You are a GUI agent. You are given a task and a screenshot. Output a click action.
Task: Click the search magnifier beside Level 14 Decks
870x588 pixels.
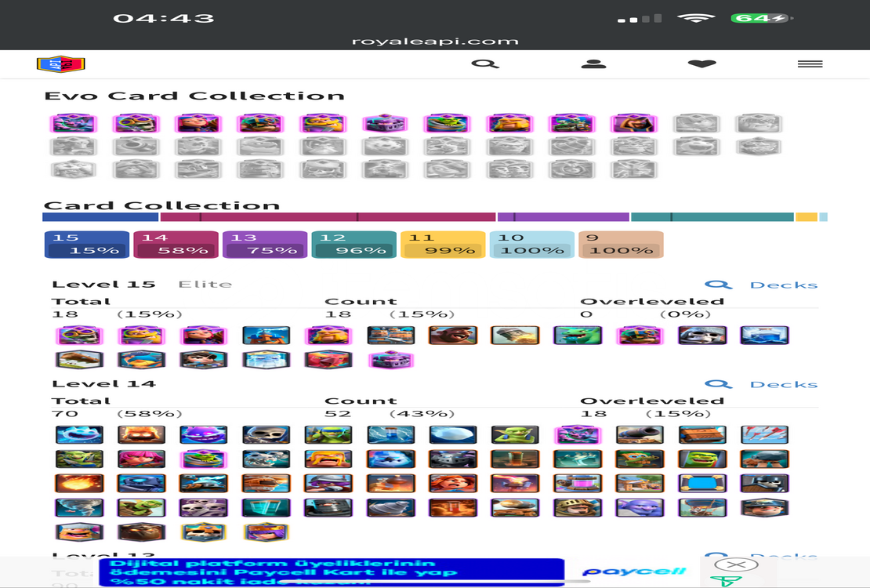coord(719,384)
